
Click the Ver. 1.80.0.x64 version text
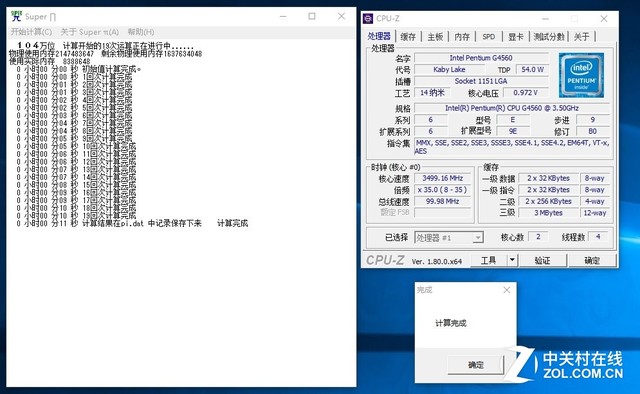[x=437, y=261]
